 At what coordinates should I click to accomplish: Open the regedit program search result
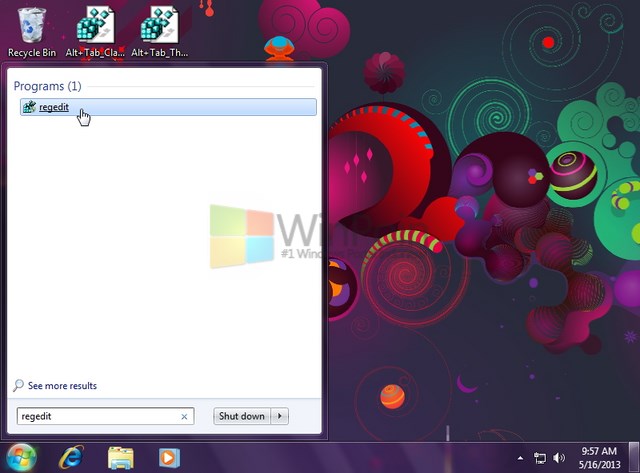click(168, 107)
